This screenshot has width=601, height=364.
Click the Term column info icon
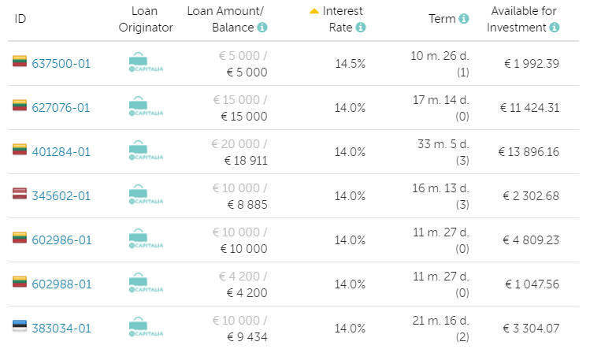[x=464, y=19]
